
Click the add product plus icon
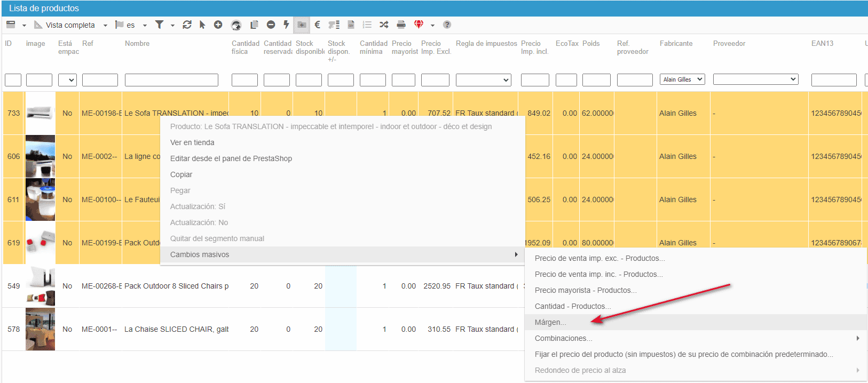pos(218,25)
